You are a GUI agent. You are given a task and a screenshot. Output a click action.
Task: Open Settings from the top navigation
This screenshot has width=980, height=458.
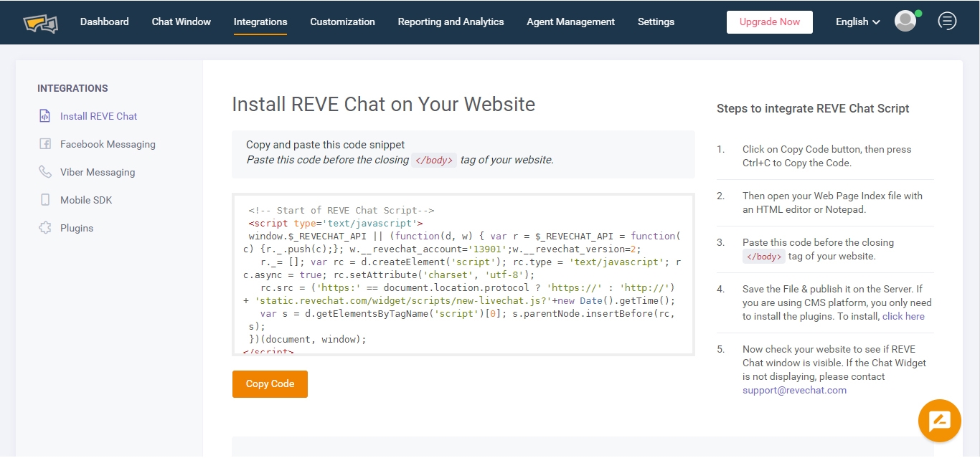click(x=656, y=22)
